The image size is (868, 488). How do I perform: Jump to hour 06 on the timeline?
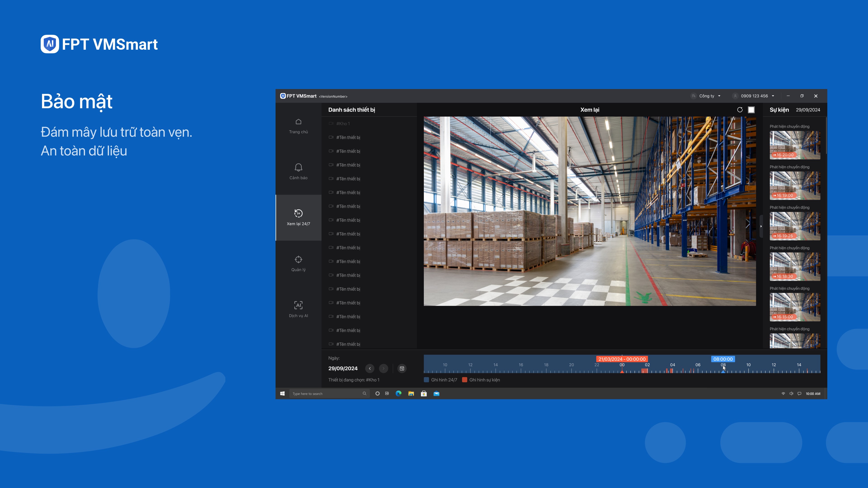click(x=698, y=365)
